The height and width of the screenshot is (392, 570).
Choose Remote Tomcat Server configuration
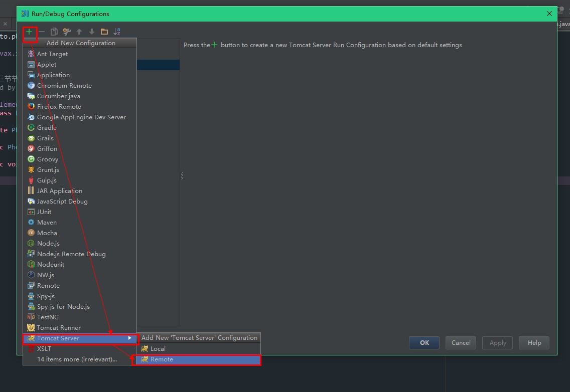(x=199, y=359)
